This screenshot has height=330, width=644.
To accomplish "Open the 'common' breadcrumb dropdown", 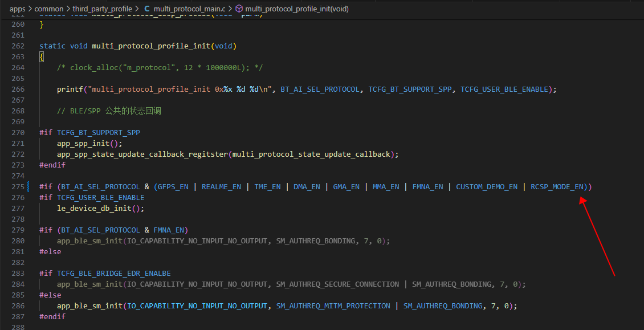I will (49, 9).
